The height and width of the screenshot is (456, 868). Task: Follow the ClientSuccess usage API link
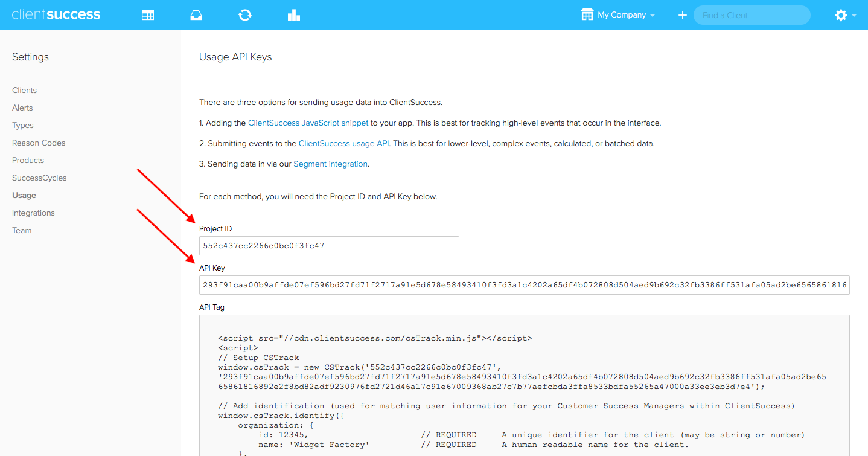pyautogui.click(x=343, y=143)
